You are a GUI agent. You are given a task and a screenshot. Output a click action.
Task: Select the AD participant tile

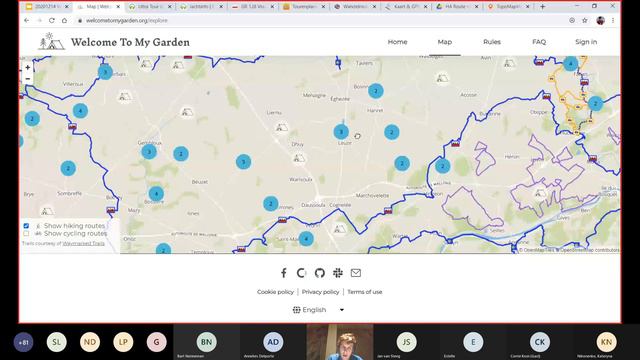coord(273,342)
